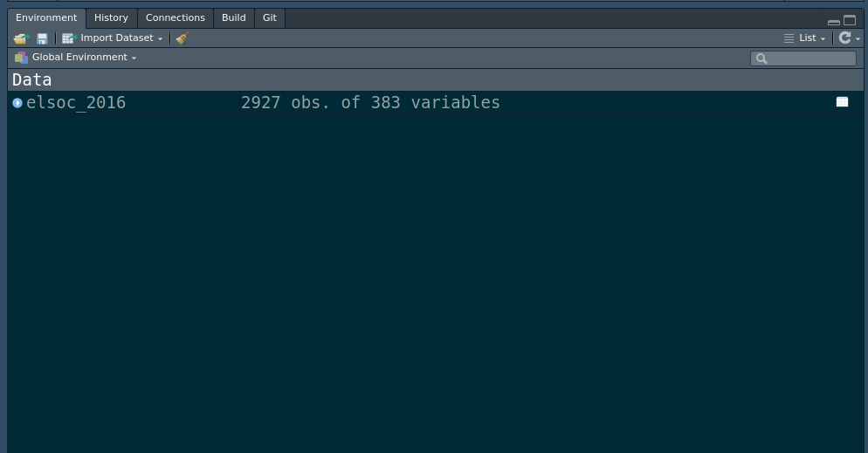Expand the elsoc_2016 data frame details

(x=17, y=103)
